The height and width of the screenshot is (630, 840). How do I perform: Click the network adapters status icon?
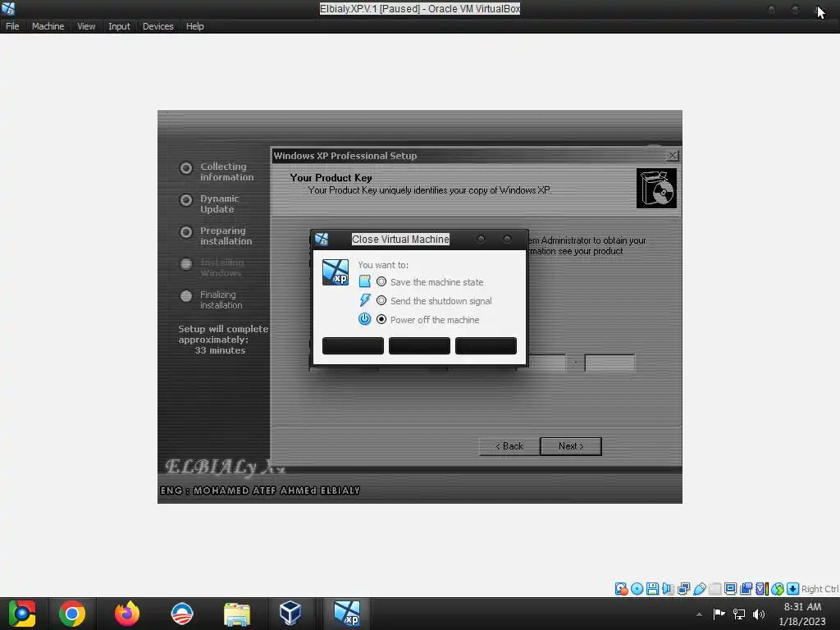click(683, 589)
